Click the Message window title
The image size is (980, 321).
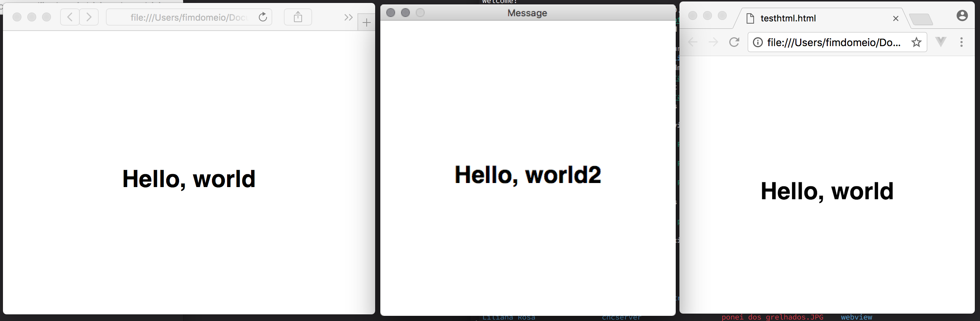click(x=527, y=13)
